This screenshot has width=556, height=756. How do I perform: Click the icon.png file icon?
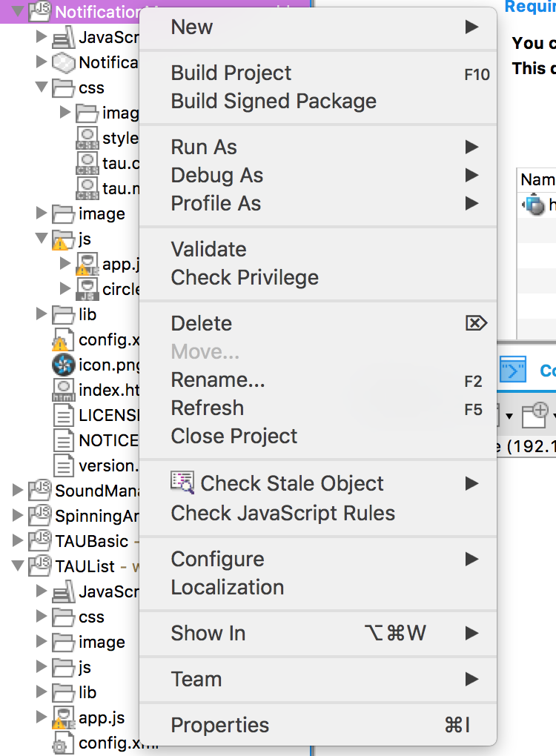click(64, 365)
